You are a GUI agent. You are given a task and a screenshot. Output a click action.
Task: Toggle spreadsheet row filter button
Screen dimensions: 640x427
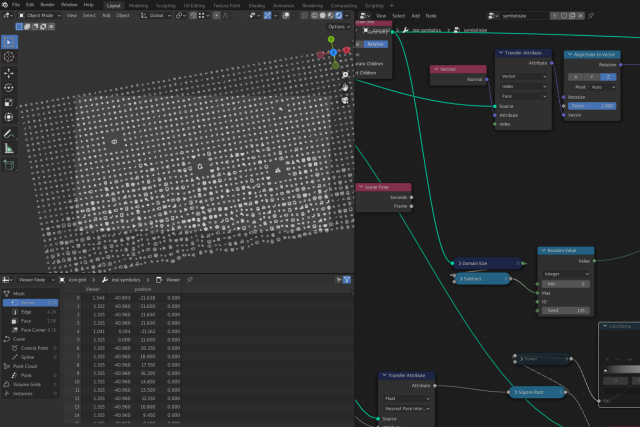tap(346, 281)
